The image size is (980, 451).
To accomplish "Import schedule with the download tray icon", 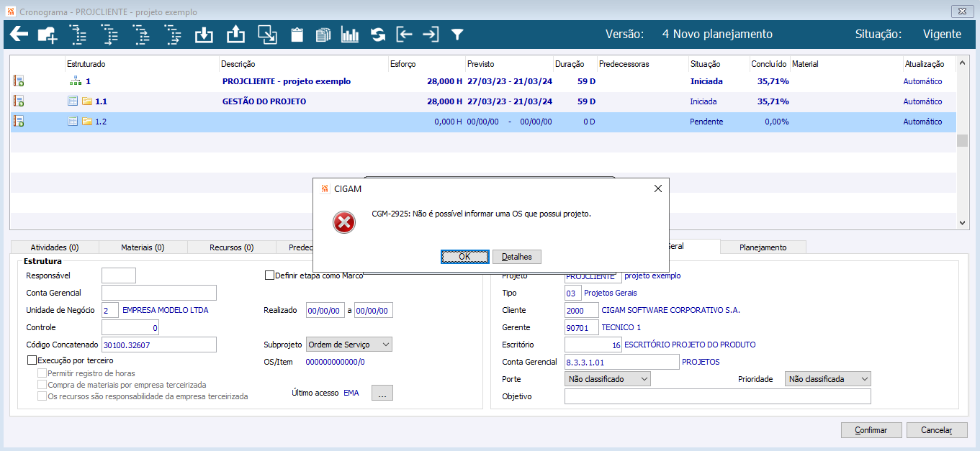I will click(204, 34).
